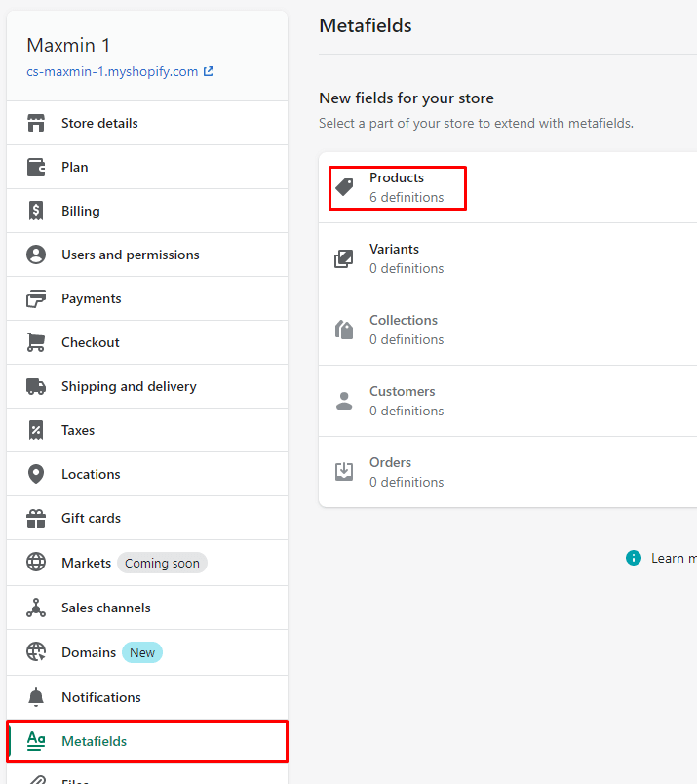Click the Store details shop icon

tap(36, 123)
